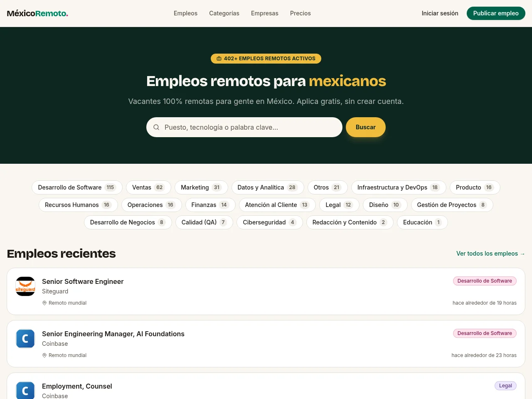Click the 402+ empleos remotos activos badge
This screenshot has width=532, height=399.
tap(266, 59)
